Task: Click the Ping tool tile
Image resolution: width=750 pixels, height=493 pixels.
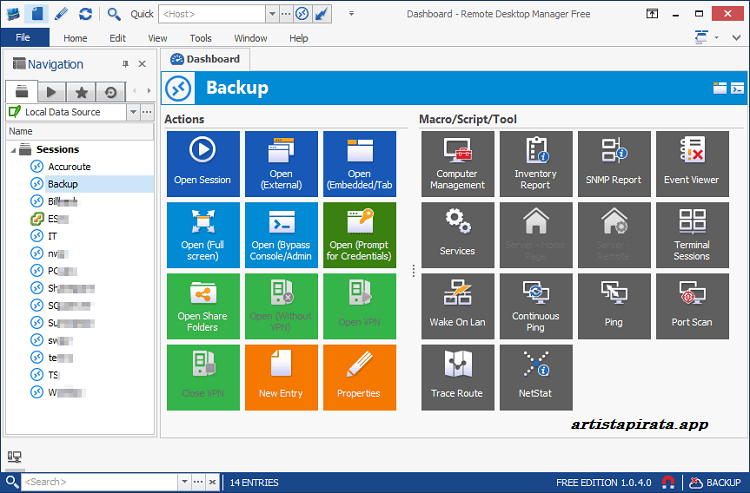Action: [x=614, y=306]
